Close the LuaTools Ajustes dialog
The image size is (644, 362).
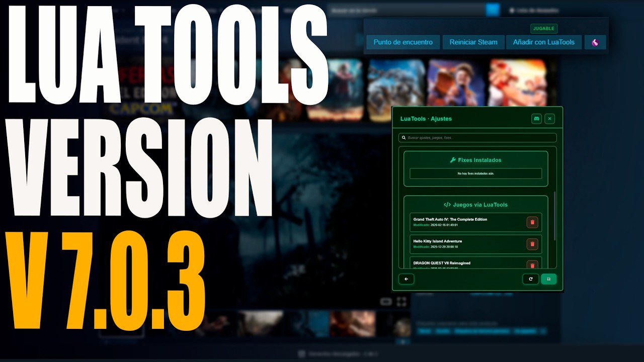pos(550,119)
